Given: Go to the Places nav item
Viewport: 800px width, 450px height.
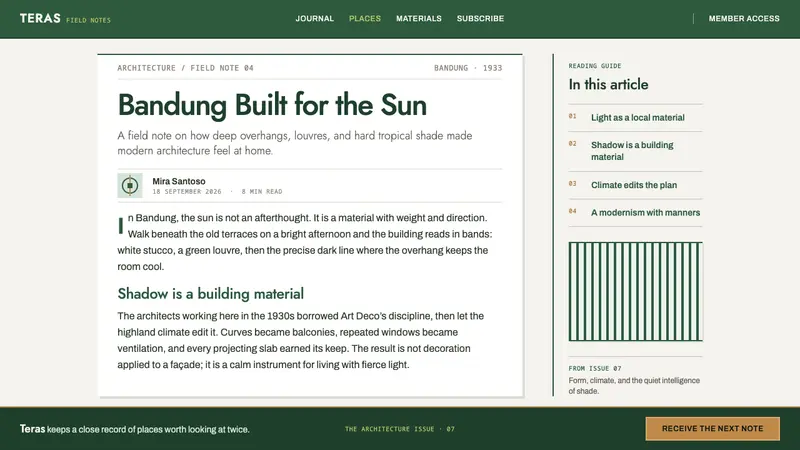Looking at the screenshot, I should point(365,18).
